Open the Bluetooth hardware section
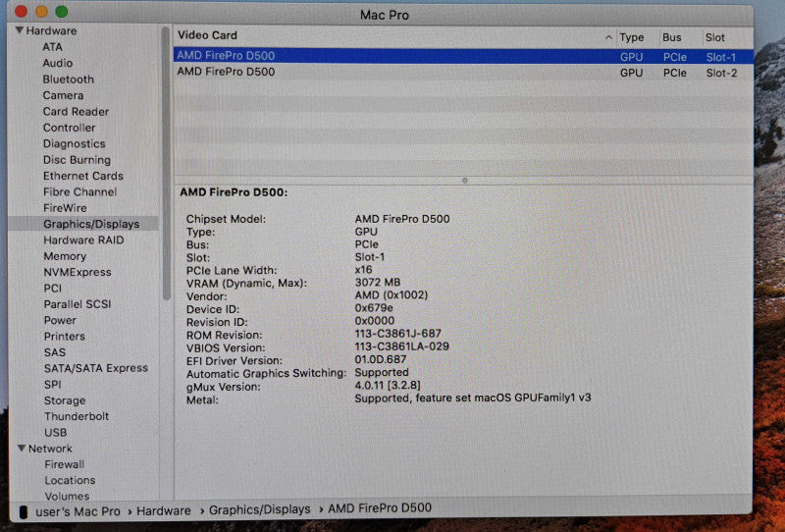Screen dimensions: 785x532 pos(68,80)
